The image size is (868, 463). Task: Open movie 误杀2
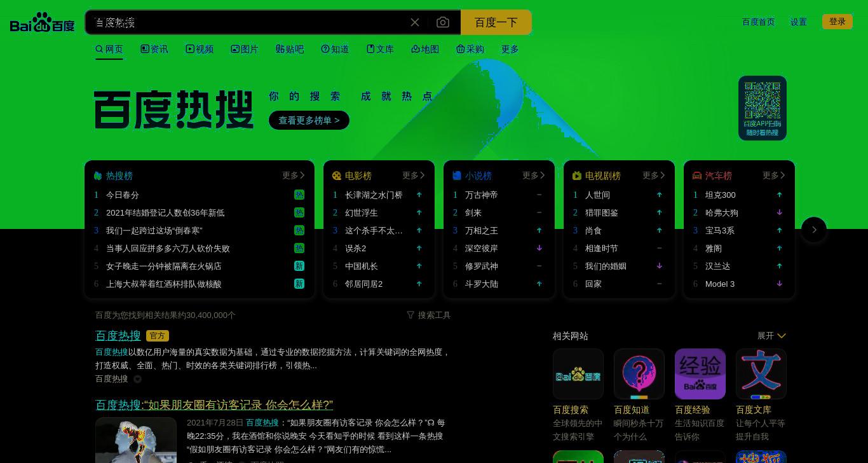point(355,248)
